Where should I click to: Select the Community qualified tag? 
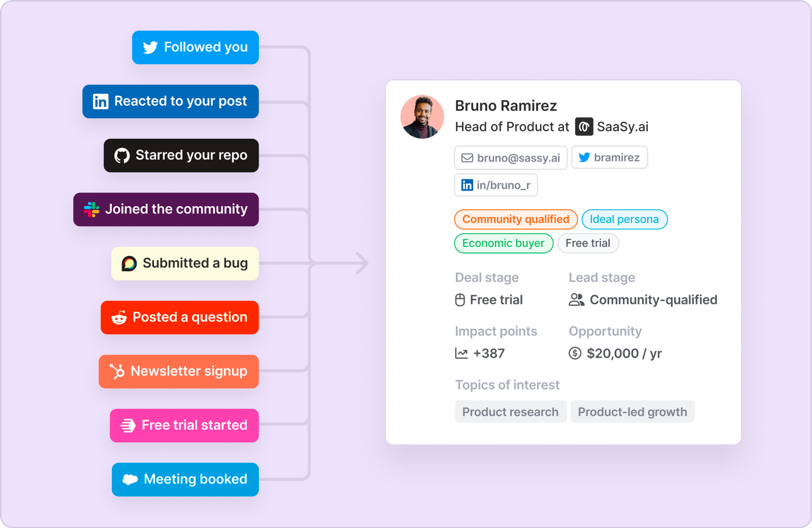(x=515, y=219)
